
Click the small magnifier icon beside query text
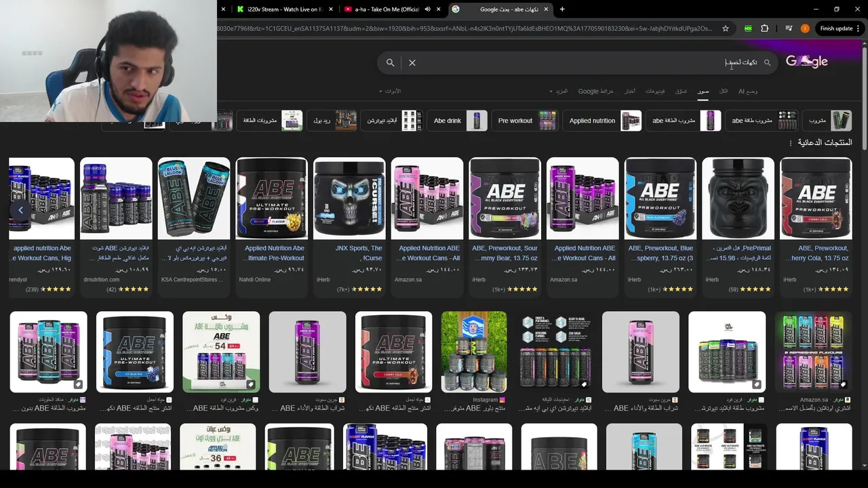coord(768,62)
